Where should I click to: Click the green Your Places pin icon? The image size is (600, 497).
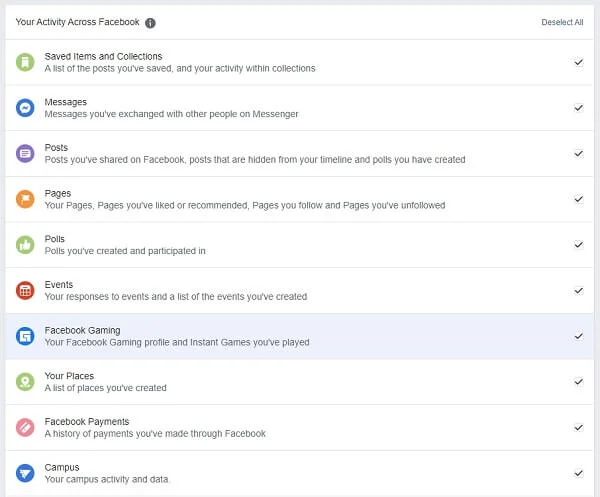click(x=25, y=382)
